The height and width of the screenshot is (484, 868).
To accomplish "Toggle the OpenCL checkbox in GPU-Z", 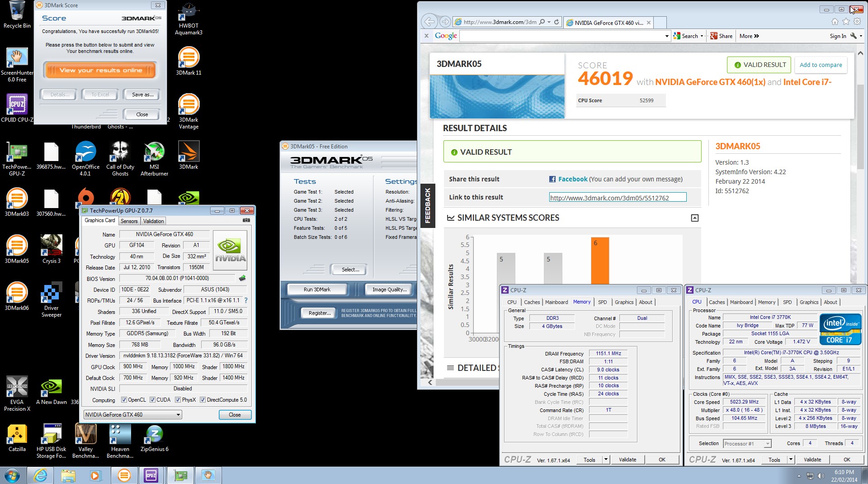I will (x=124, y=400).
